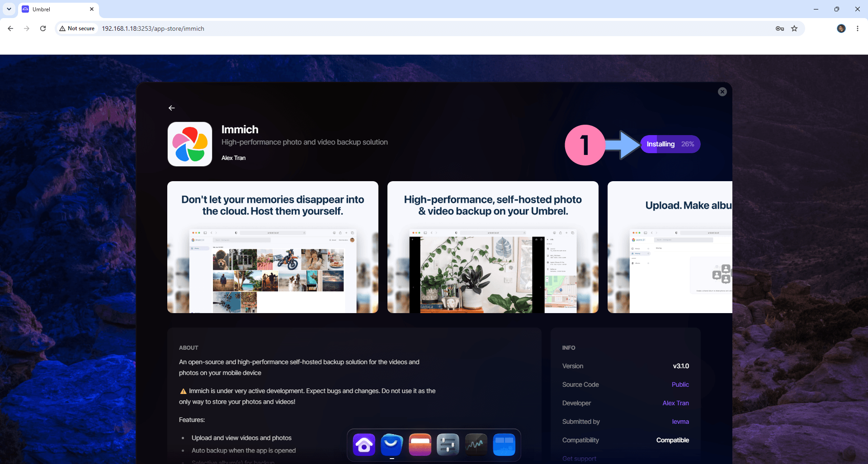Open the levma submitter link
Screen dimensions: 868x464
tap(680, 422)
